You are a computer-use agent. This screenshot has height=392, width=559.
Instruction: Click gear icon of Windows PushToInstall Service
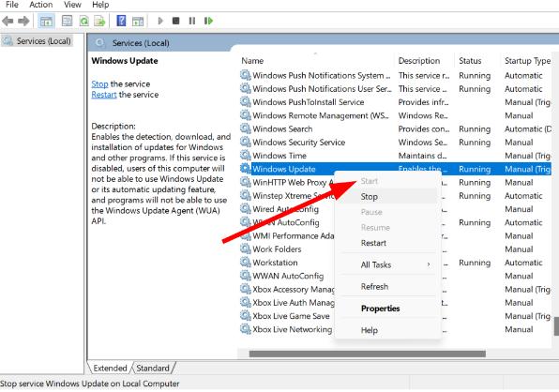246,102
